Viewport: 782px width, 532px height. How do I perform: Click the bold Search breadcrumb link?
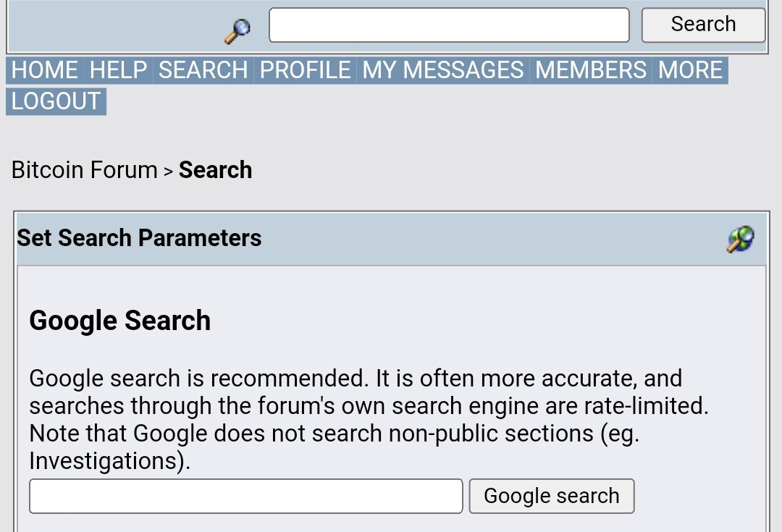click(216, 170)
